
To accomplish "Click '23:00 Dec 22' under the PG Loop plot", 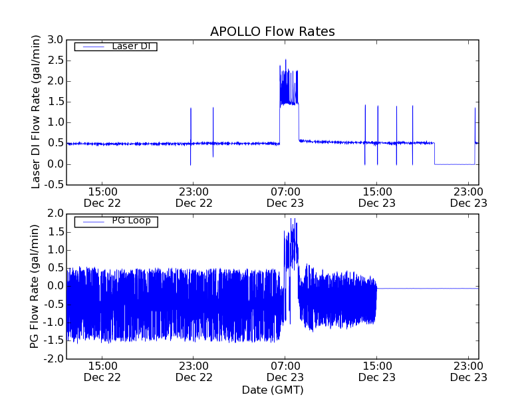I will click(x=194, y=372).
